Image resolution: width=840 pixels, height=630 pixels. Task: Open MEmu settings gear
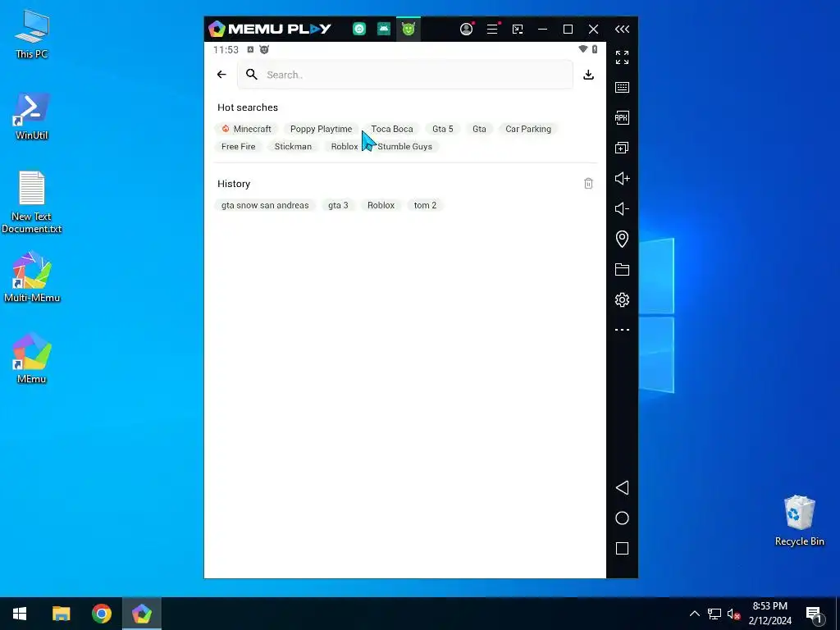pyautogui.click(x=622, y=299)
